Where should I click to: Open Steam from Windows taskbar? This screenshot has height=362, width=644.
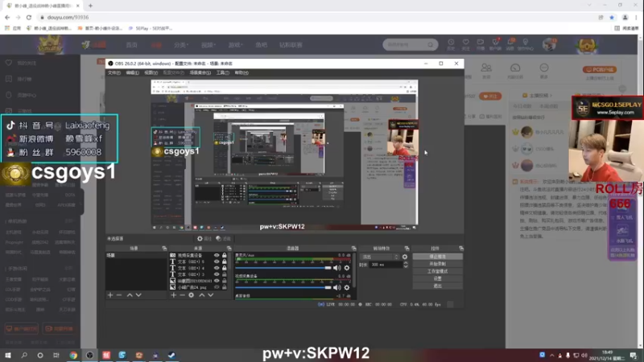(x=171, y=356)
